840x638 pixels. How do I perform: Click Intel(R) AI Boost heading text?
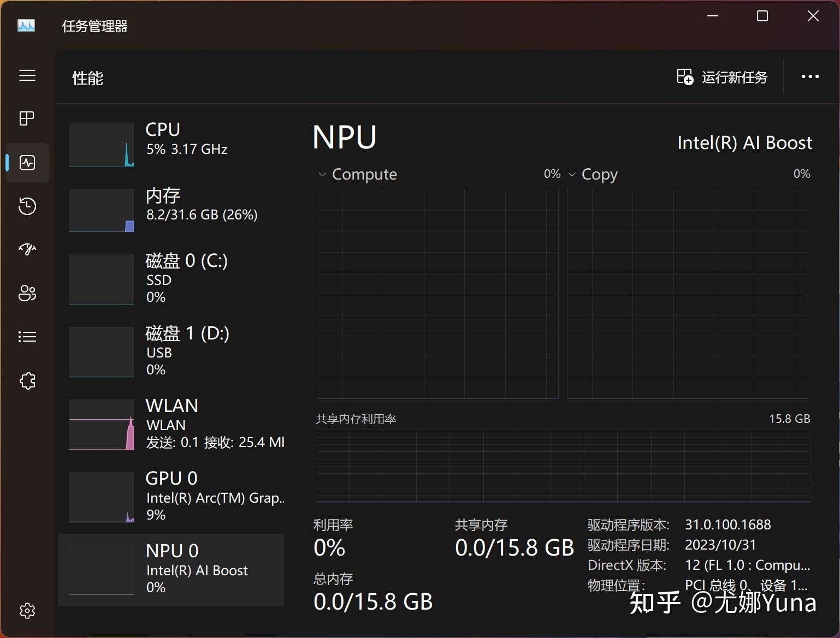tap(744, 142)
